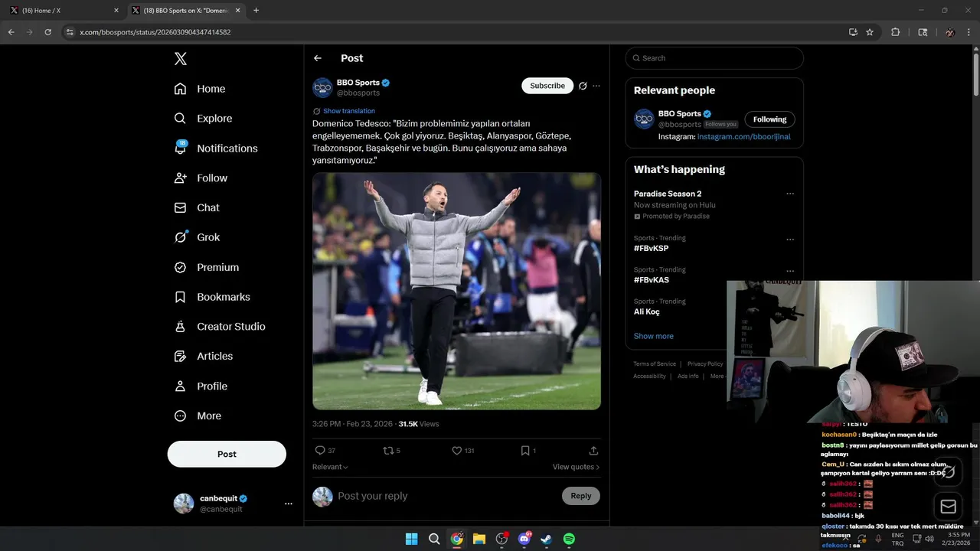Open Home in the sidebar

200,89
